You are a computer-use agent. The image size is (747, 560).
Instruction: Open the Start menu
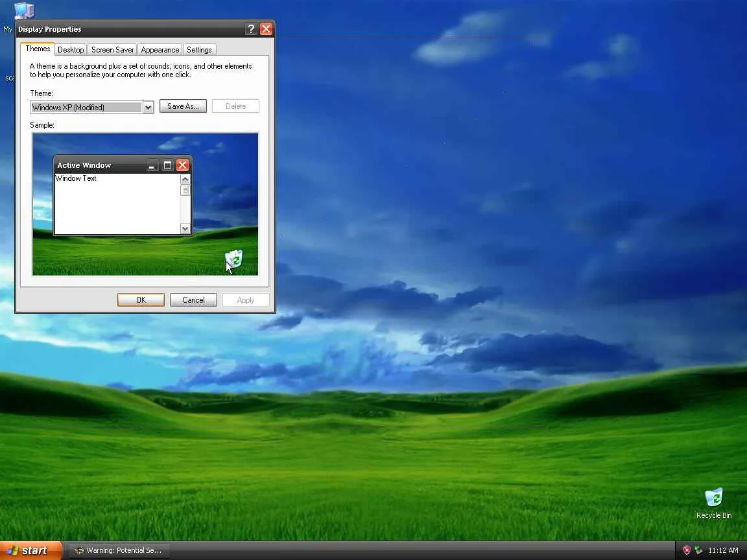(x=30, y=550)
